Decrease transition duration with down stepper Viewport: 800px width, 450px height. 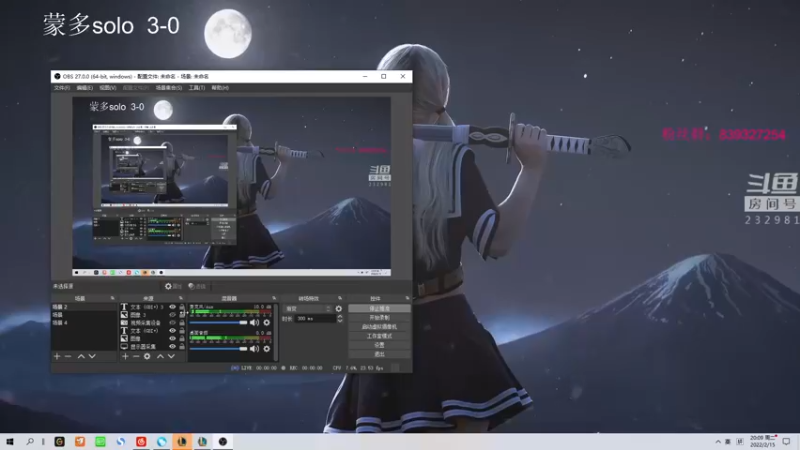pyautogui.click(x=340, y=321)
